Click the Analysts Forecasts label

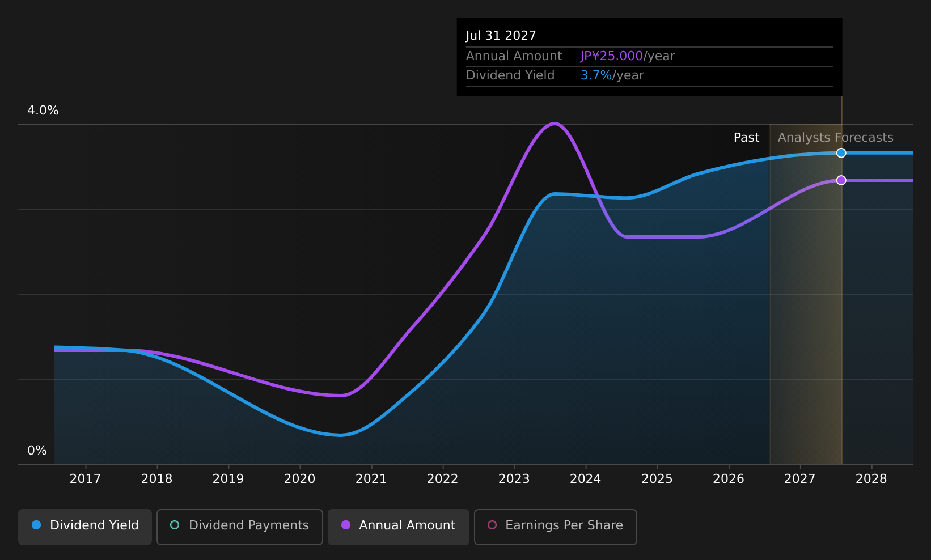(835, 138)
